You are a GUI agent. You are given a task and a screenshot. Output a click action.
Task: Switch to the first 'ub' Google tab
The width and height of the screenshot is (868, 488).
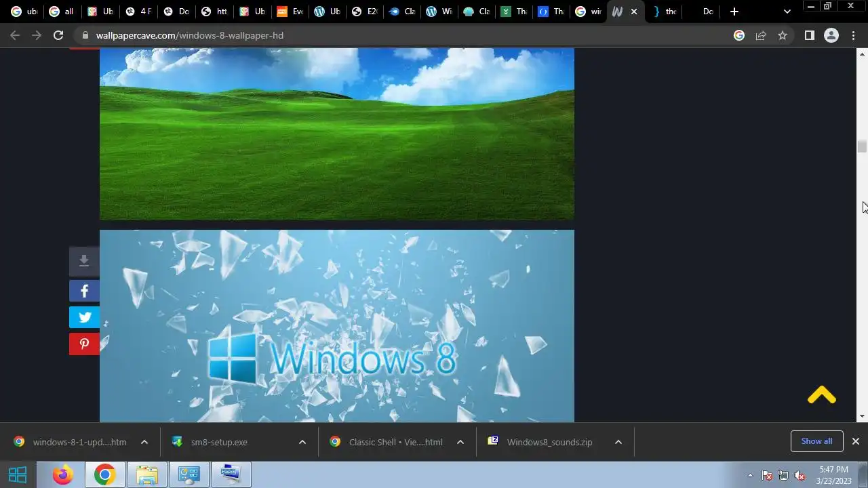[x=24, y=12]
